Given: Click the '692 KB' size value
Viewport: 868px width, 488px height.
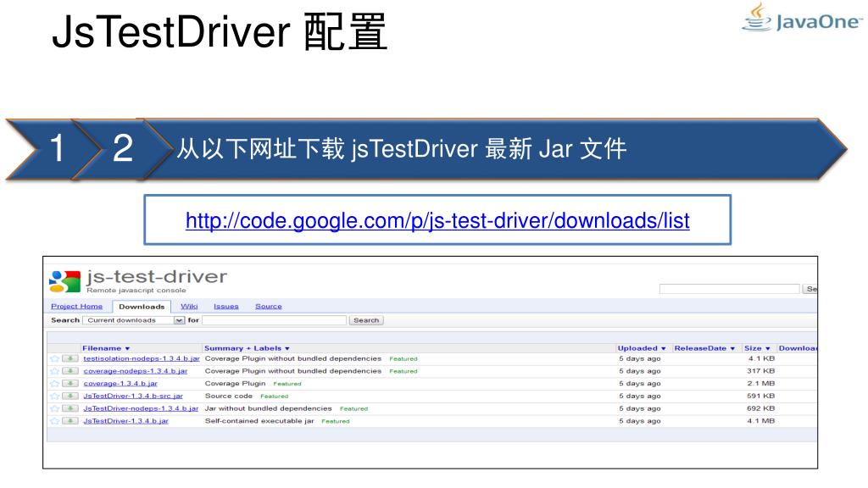Looking at the screenshot, I should pos(760,408).
